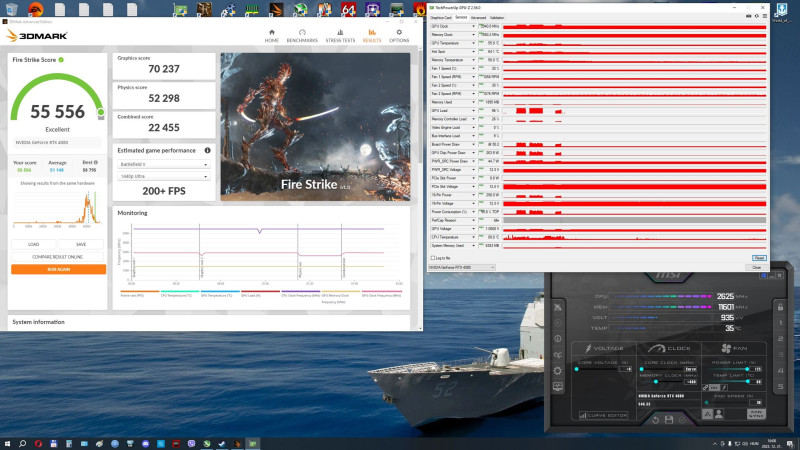The image size is (800, 450).
Task: Open the Battlefield V game dropdown
Action: (163, 164)
